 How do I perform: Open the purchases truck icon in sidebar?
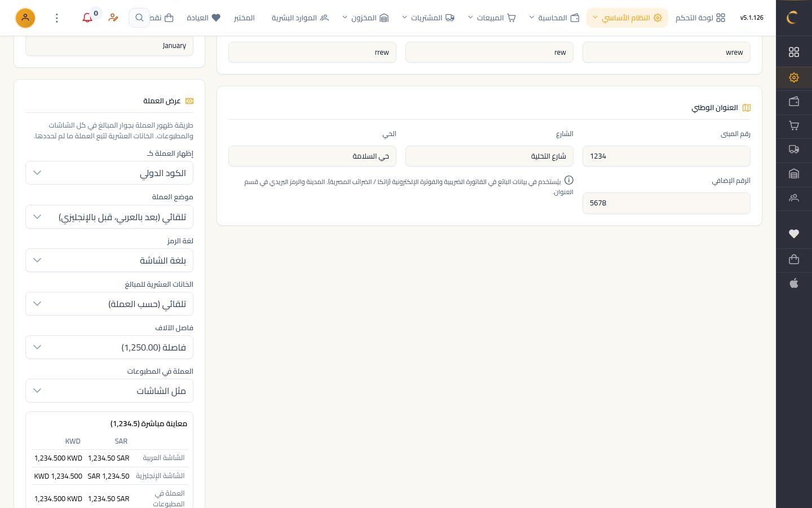click(794, 150)
